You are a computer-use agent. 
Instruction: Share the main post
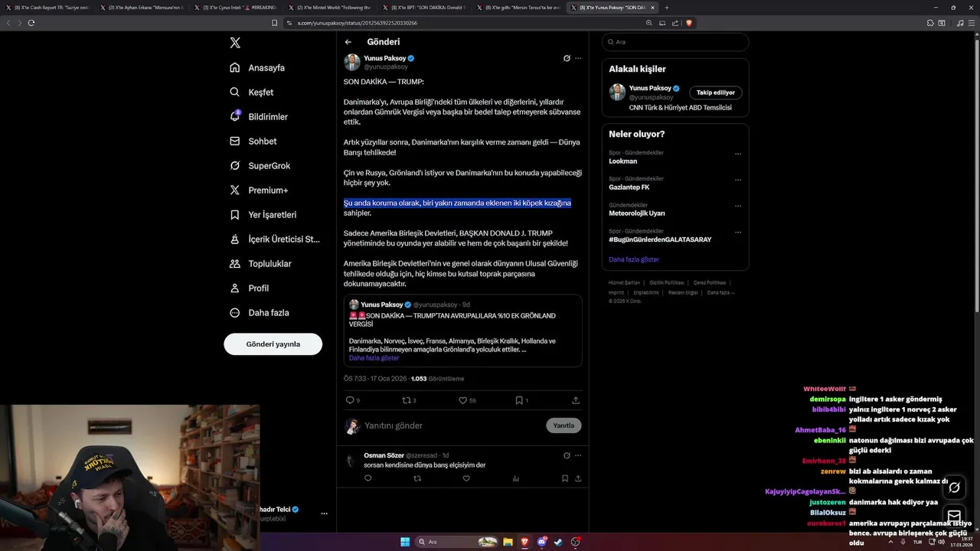(x=576, y=400)
